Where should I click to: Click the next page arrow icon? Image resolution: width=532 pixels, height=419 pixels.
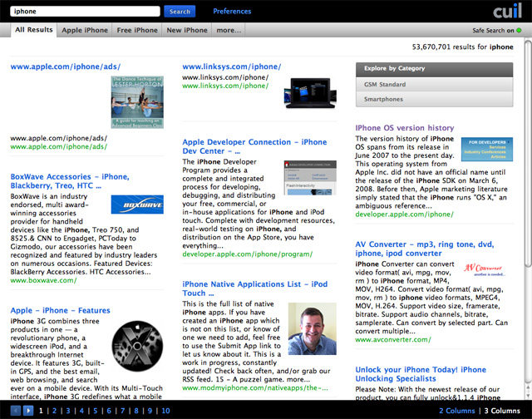(x=28, y=411)
